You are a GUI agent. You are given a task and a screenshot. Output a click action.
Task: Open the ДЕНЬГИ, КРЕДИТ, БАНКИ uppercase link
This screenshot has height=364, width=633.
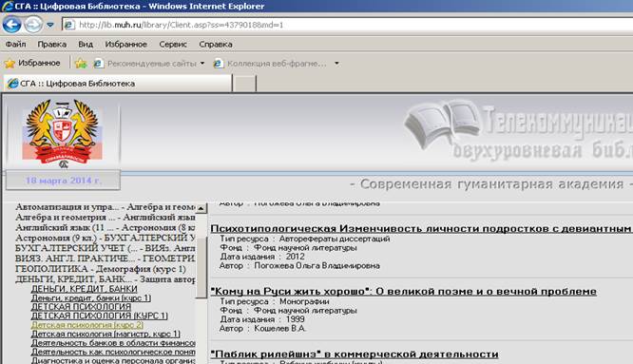(x=84, y=289)
